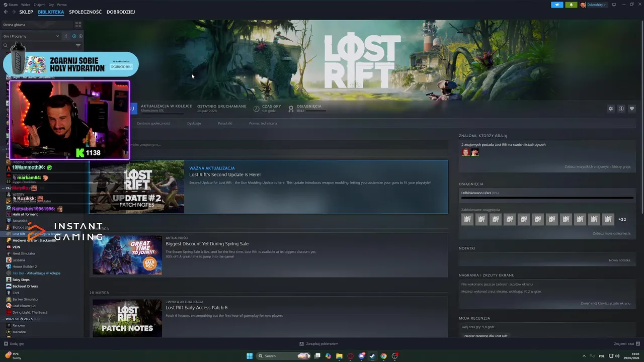The width and height of the screenshot is (644, 362).
Task: Select Dying Light: The Beast
Action: (30, 312)
